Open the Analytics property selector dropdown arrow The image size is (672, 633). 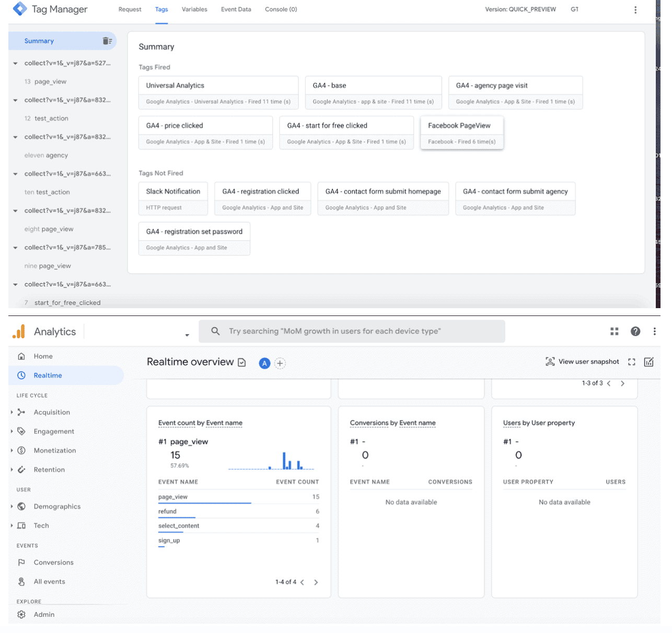pyautogui.click(x=187, y=335)
